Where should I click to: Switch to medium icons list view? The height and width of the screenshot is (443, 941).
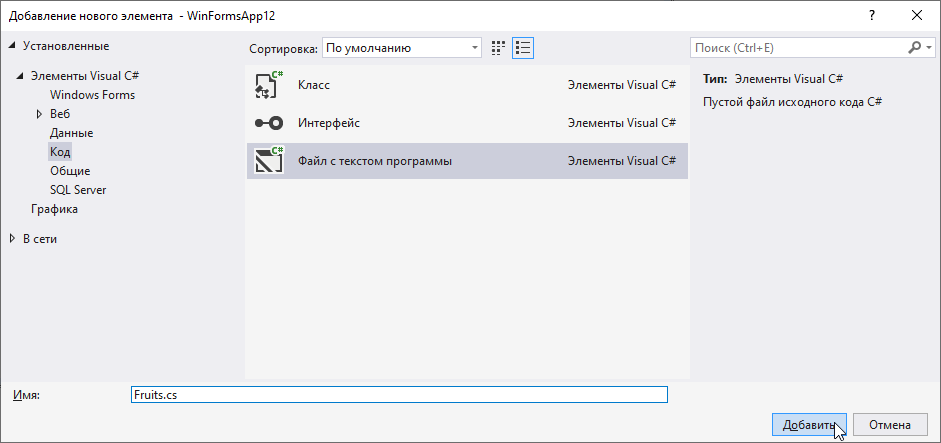click(x=523, y=47)
